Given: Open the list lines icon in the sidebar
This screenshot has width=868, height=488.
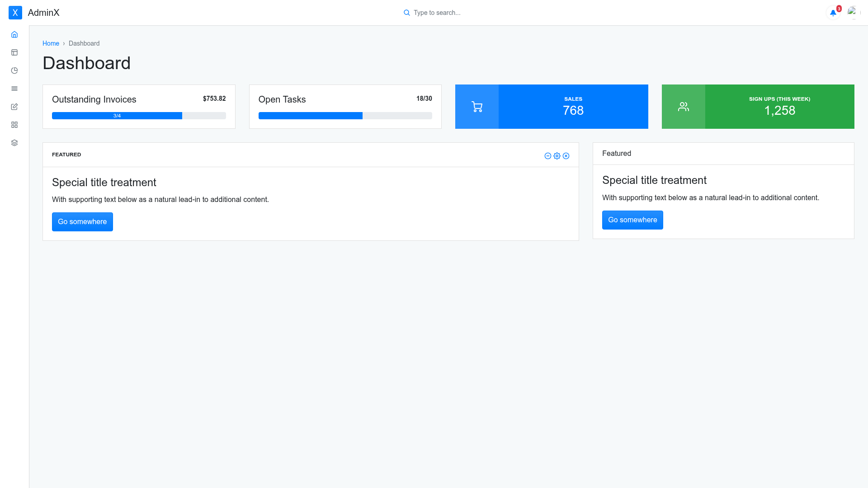Looking at the screenshot, I should click(14, 89).
